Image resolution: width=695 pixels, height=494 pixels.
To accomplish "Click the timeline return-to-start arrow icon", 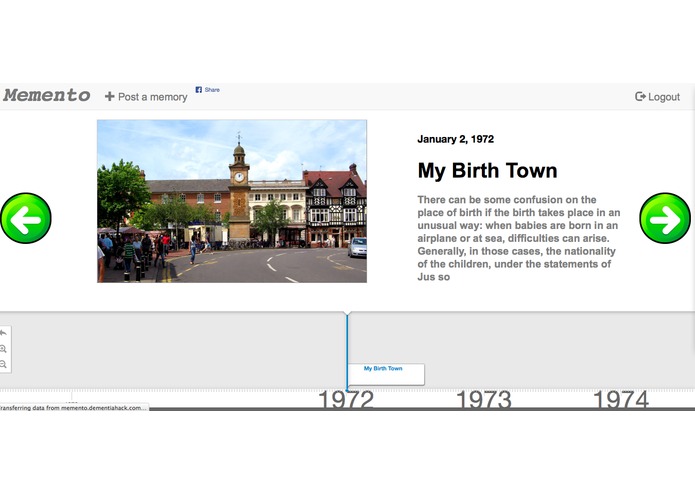I will (x=3, y=333).
